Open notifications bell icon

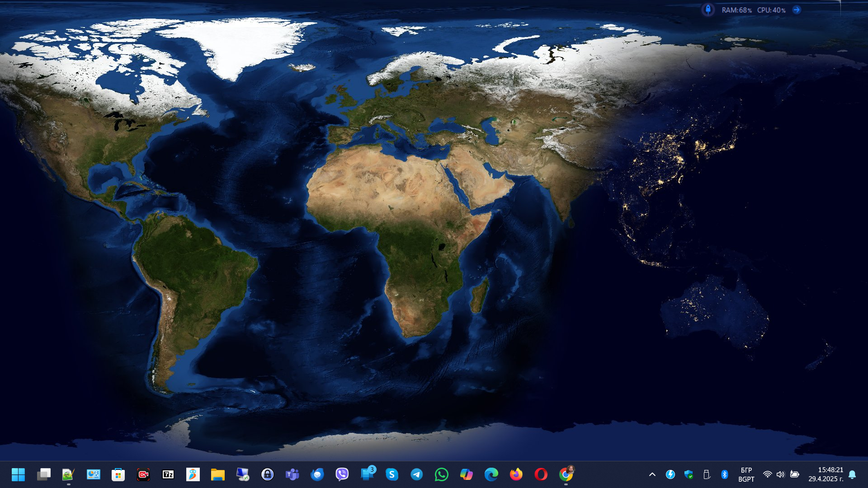click(x=852, y=474)
